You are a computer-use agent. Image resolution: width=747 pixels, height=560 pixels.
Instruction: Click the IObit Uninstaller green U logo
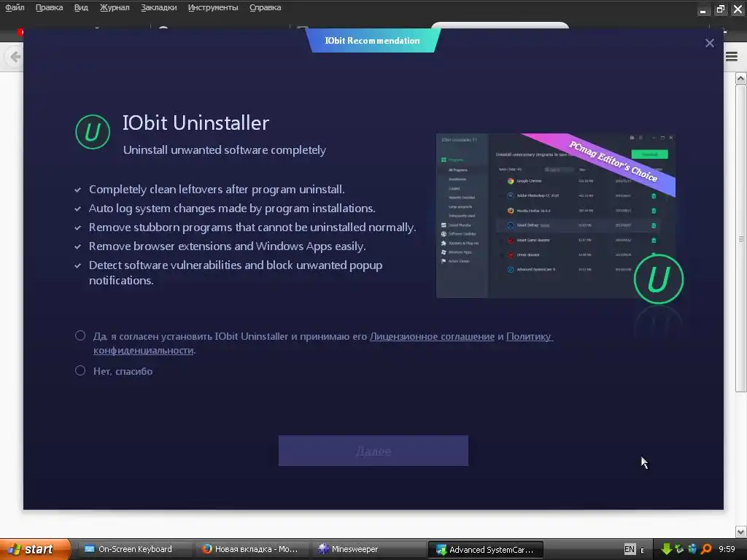93,132
